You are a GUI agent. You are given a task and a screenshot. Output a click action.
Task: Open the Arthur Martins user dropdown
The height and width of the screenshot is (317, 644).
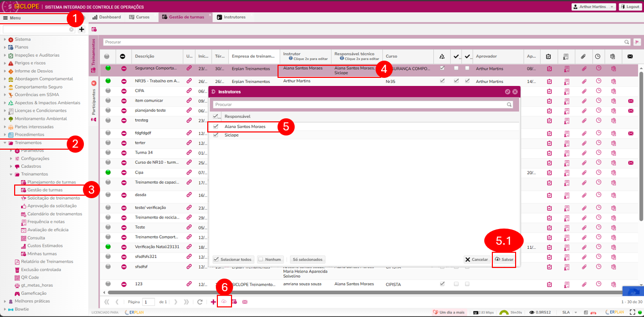pos(593,7)
